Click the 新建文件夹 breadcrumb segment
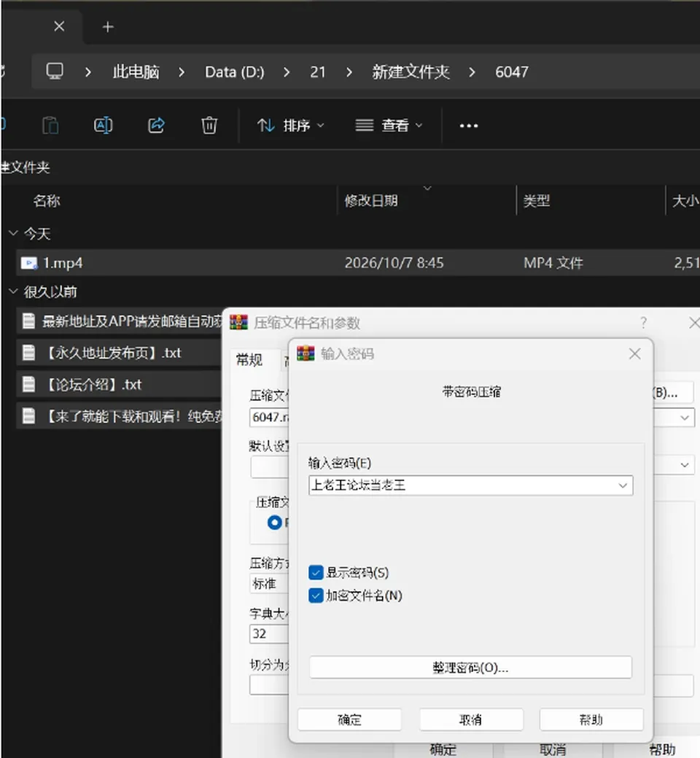The height and width of the screenshot is (758, 700). click(x=411, y=72)
